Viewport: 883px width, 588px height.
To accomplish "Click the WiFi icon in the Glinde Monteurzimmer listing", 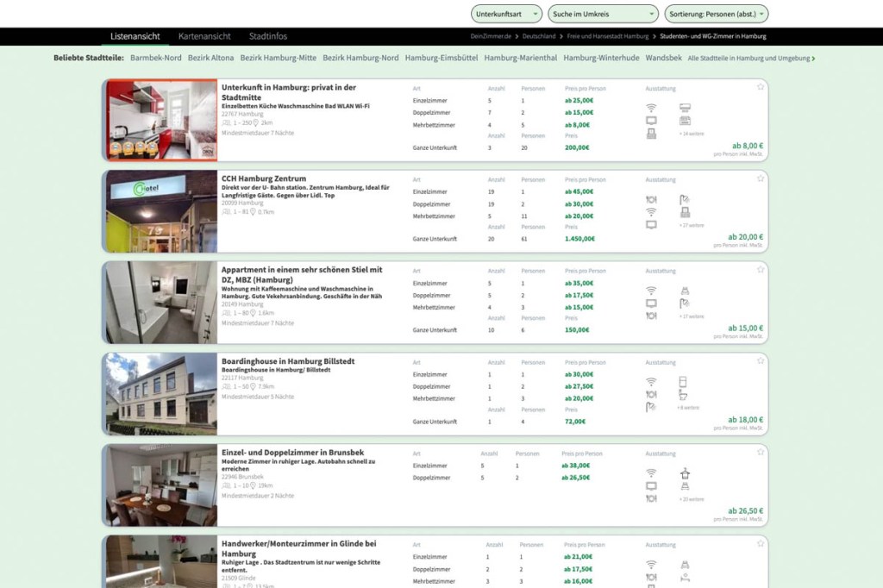I will (651, 565).
